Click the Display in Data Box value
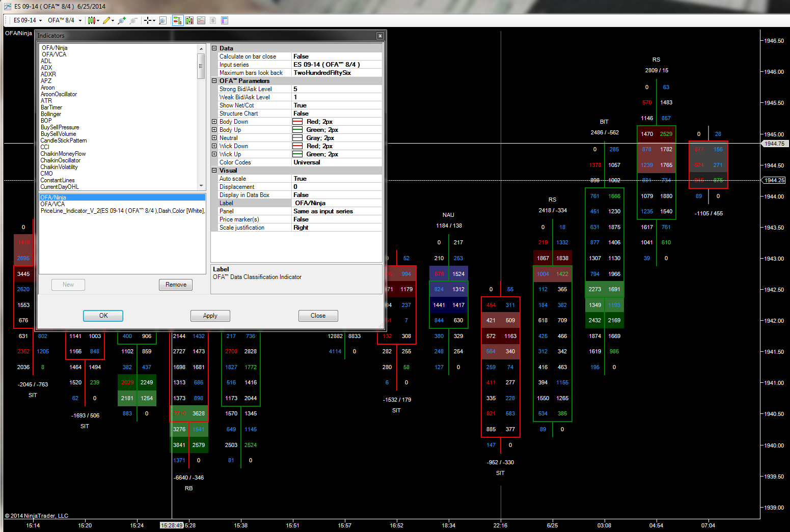This screenshot has width=790, height=532. 337,195
